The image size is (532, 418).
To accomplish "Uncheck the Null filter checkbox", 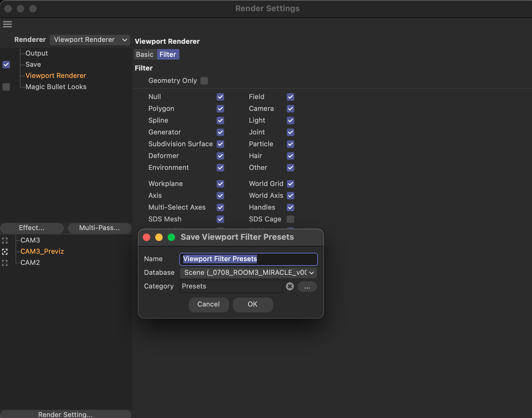I will click(x=220, y=97).
